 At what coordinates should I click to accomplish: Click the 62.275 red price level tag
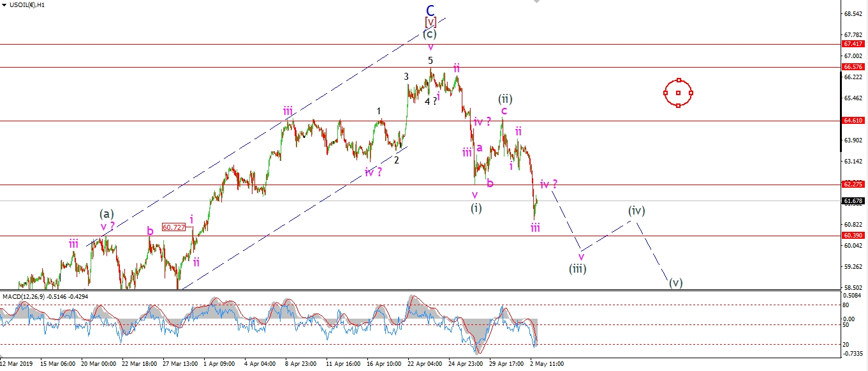853,184
